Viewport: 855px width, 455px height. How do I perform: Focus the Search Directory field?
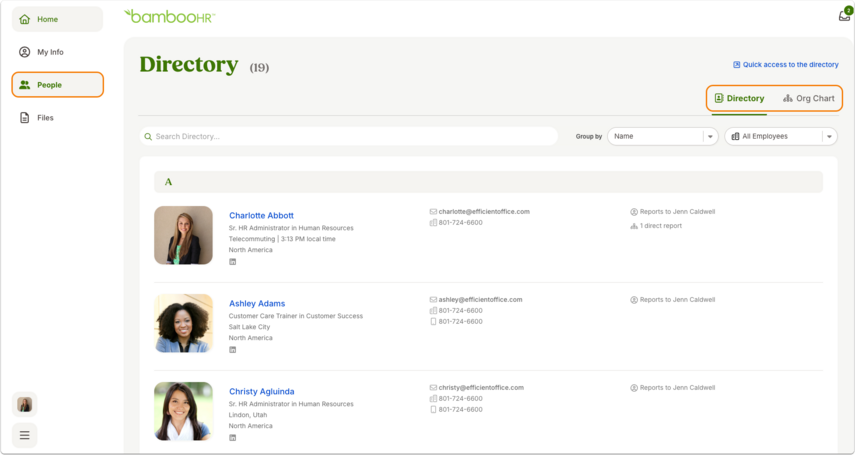[x=348, y=136]
